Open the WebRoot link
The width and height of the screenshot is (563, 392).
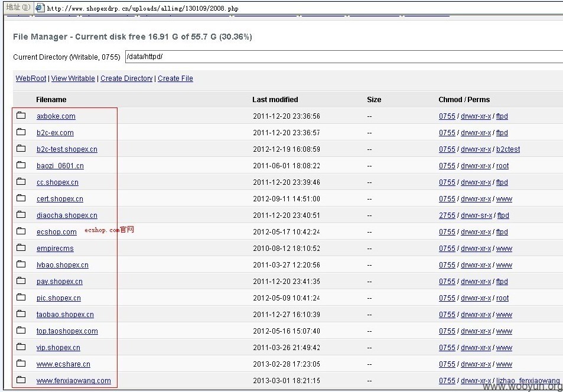point(31,79)
